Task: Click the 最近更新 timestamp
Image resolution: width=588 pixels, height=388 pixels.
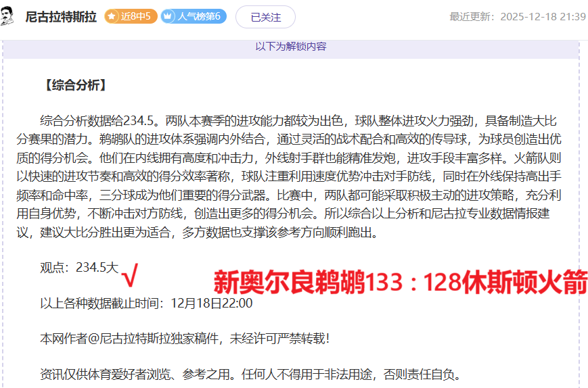Action: pos(517,16)
